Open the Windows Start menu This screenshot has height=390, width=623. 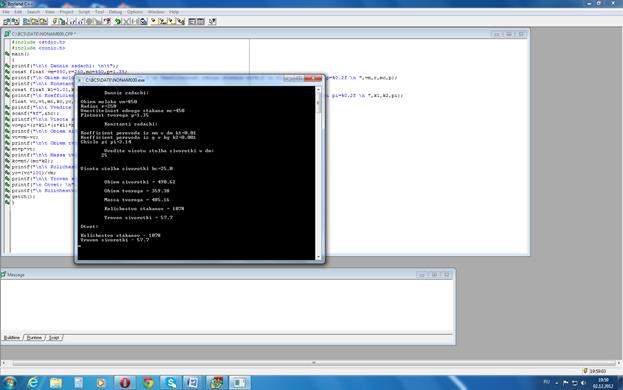[x=9, y=382]
